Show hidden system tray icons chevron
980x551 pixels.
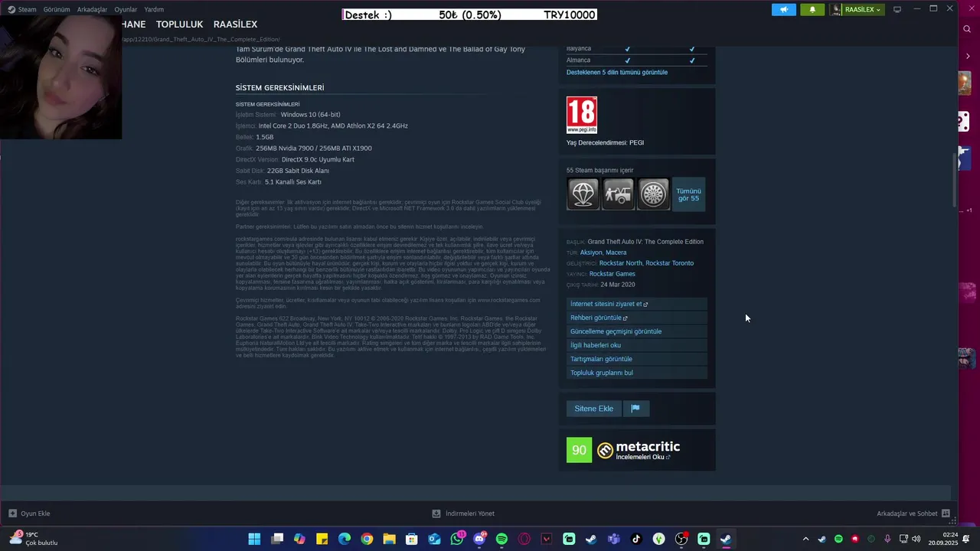[x=805, y=539]
